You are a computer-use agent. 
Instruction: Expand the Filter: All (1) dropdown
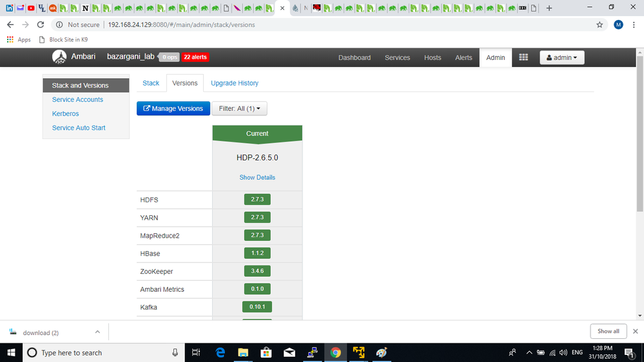point(239,108)
